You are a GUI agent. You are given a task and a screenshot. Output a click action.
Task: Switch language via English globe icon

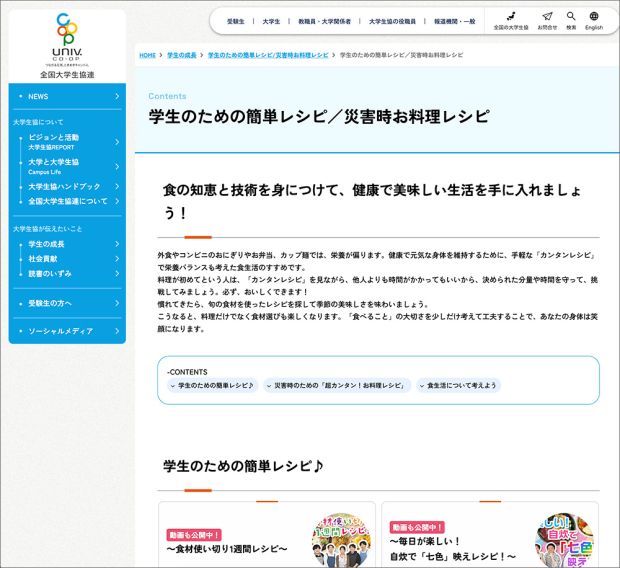point(594,16)
